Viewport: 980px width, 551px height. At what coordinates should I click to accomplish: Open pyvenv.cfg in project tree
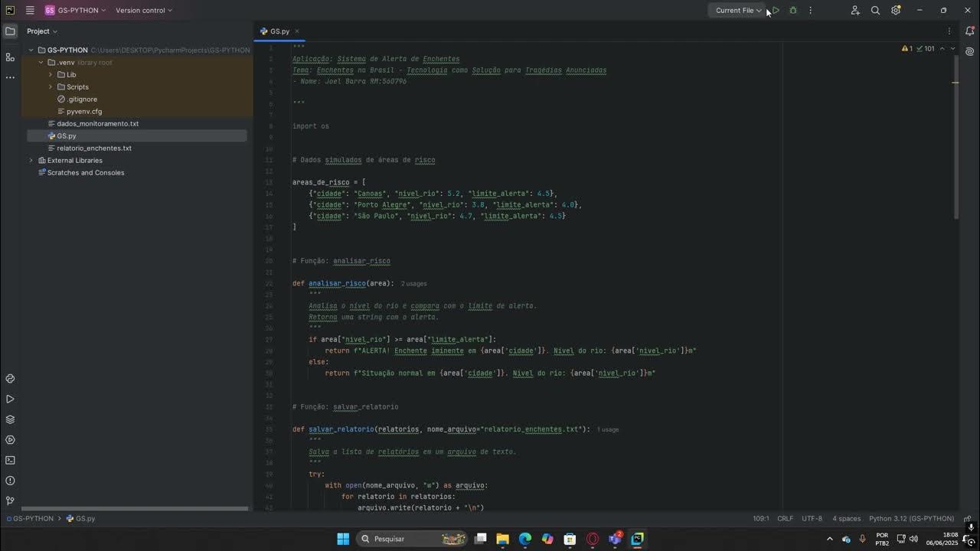(x=80, y=111)
